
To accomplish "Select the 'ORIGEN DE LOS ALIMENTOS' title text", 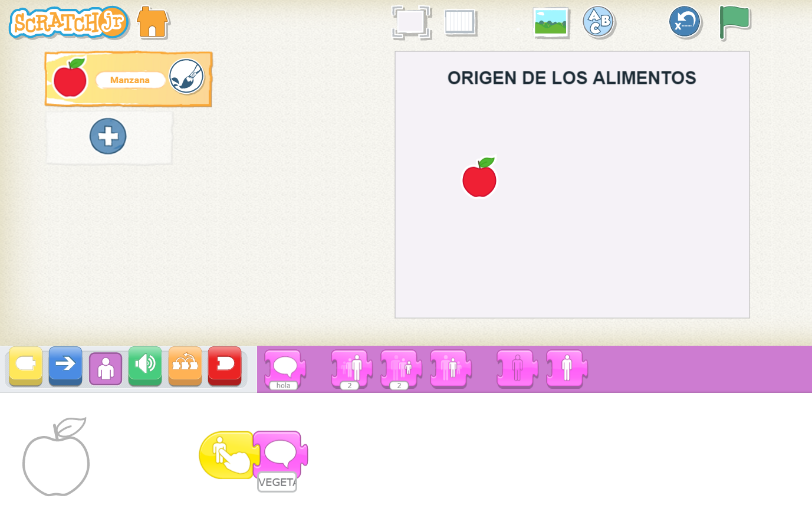I will (x=572, y=78).
